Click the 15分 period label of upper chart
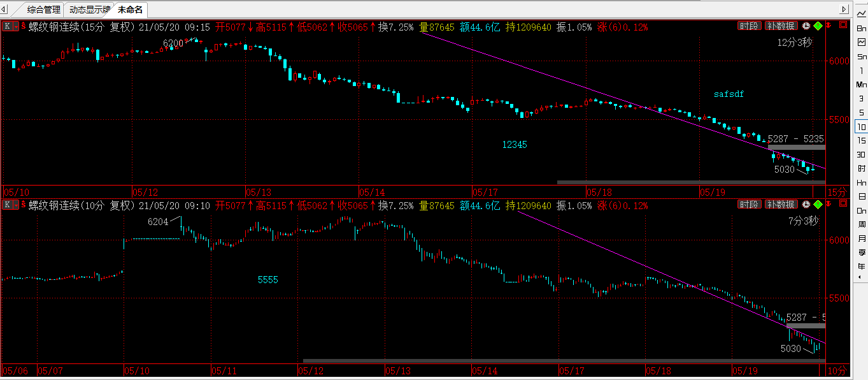This screenshot has height=380, width=868. pos(838,191)
